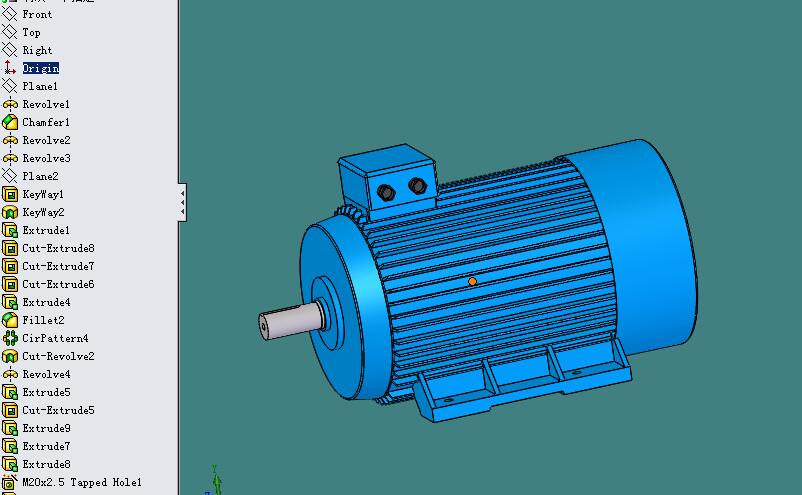Click the Extrude5 feature icon

10,392
